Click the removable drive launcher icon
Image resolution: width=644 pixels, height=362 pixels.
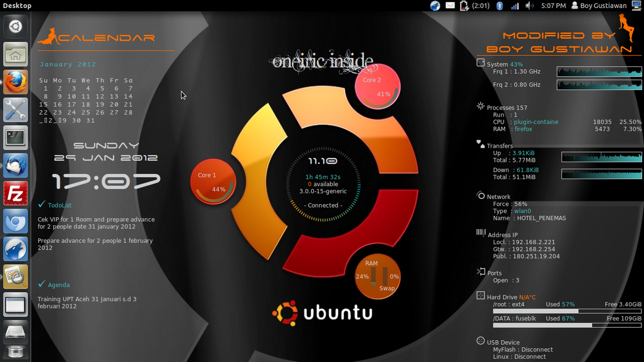[x=16, y=331]
